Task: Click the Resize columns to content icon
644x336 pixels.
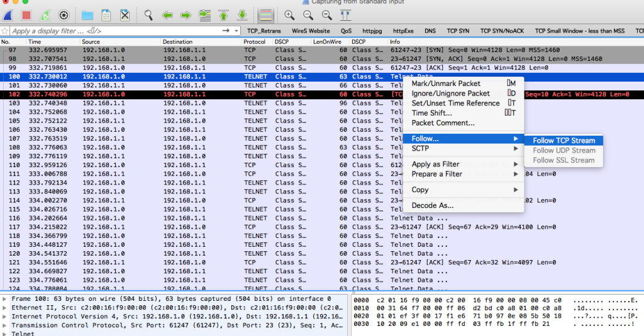Action: pyautogui.click(x=346, y=16)
